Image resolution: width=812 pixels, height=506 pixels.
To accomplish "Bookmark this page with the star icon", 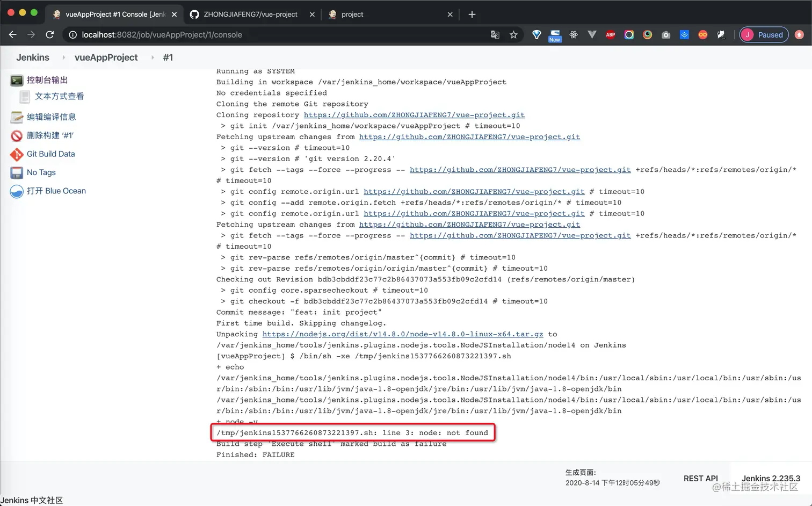I will (513, 35).
